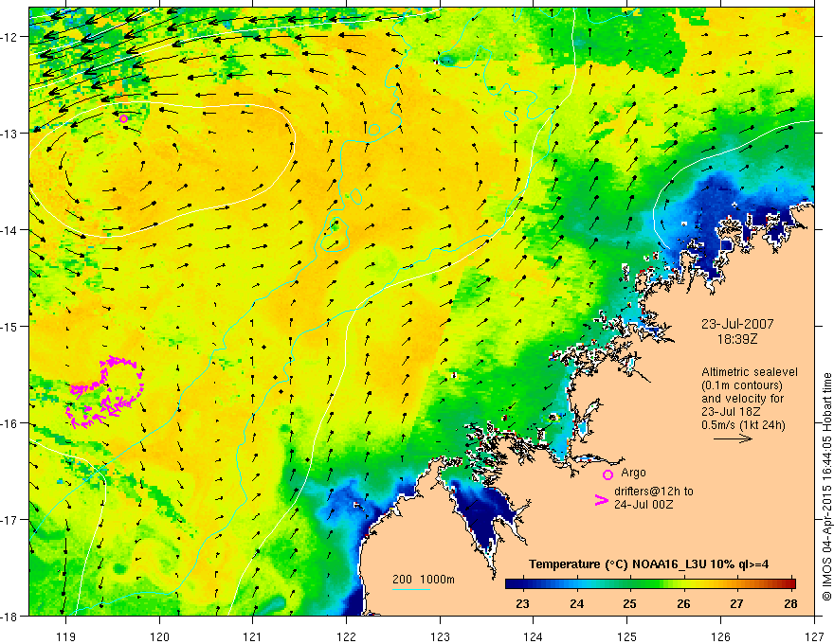834x644 pixels.
Task: Click the magenta drifter legend arrow symbol
Action: 601,500
